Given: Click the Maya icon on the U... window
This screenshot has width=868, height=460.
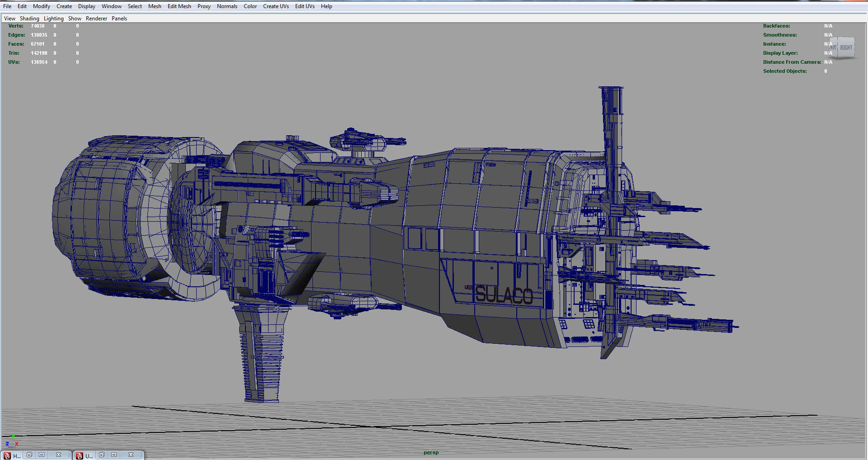Looking at the screenshot, I should point(80,455).
